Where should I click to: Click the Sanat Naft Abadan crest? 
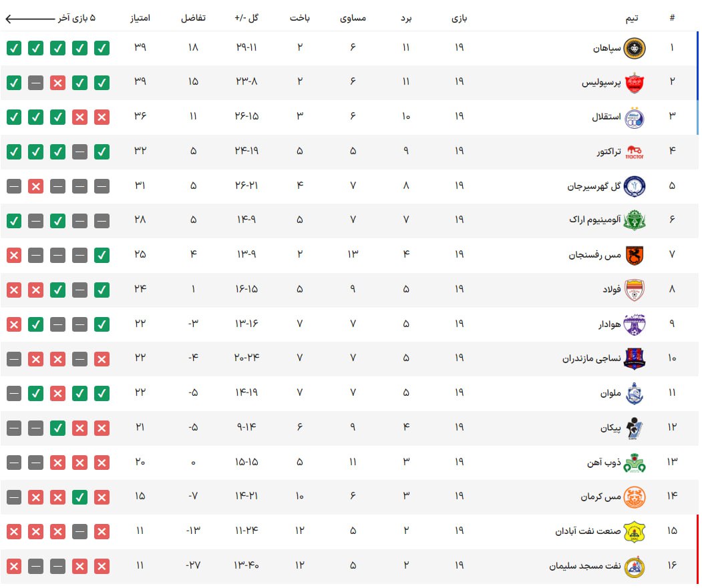(x=634, y=531)
